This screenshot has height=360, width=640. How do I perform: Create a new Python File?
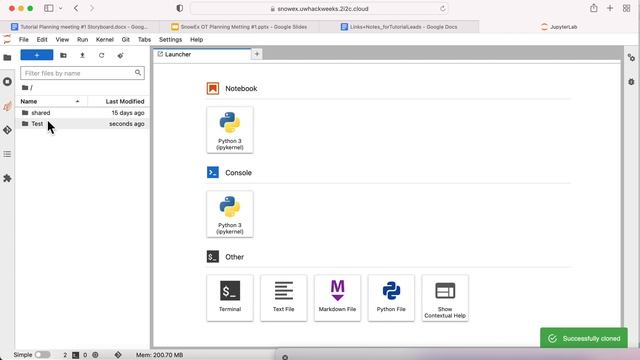[x=391, y=298]
